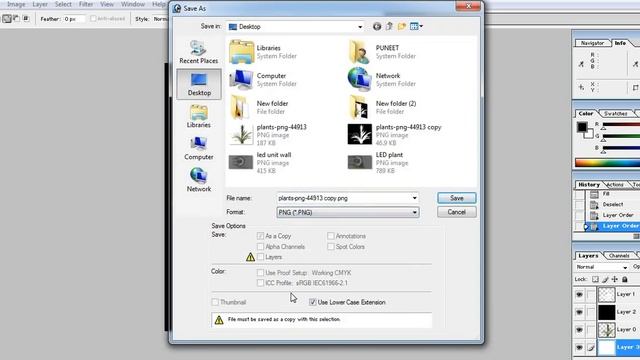Enable Annotations checkbox

coord(331,236)
